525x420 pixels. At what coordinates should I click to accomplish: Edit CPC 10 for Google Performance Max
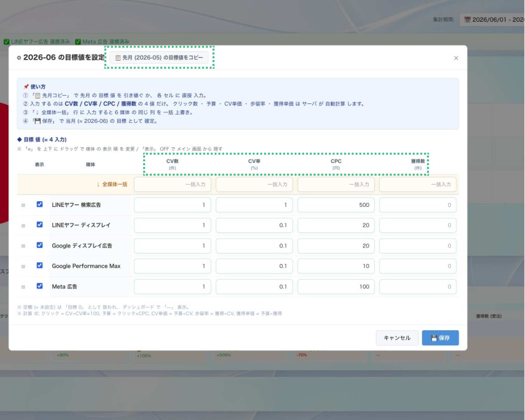(336, 266)
